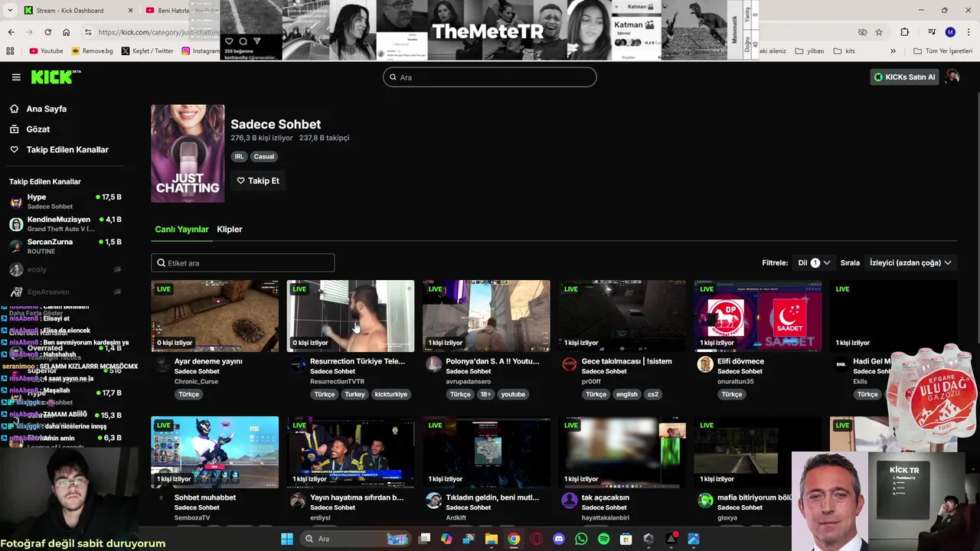Open the Chrome tab search dropdown
Image resolution: width=980 pixels, height=551 pixels.
pos(10,11)
